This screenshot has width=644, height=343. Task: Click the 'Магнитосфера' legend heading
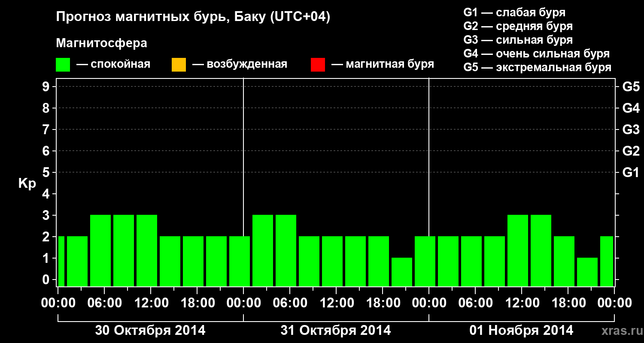pyautogui.click(x=101, y=43)
